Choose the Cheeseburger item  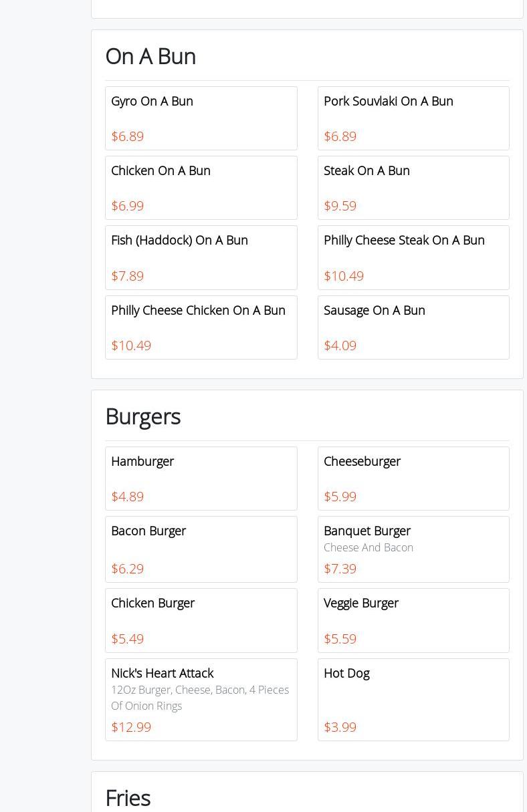point(413,479)
